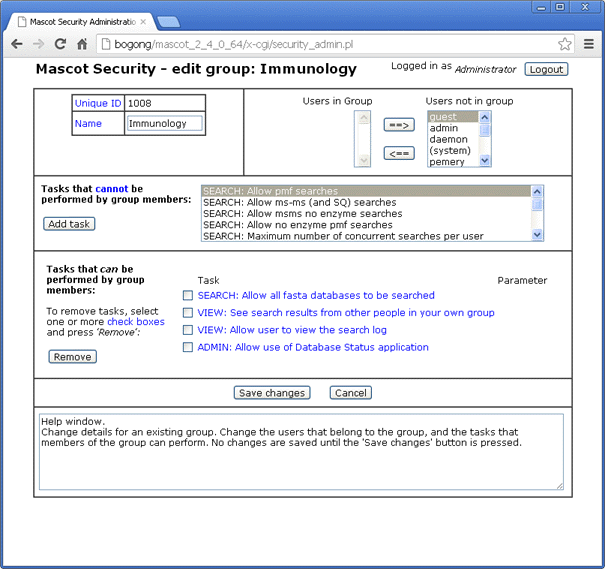Reload the page with the refresh icon
Viewport: 605px width, 569px height.
point(60,44)
